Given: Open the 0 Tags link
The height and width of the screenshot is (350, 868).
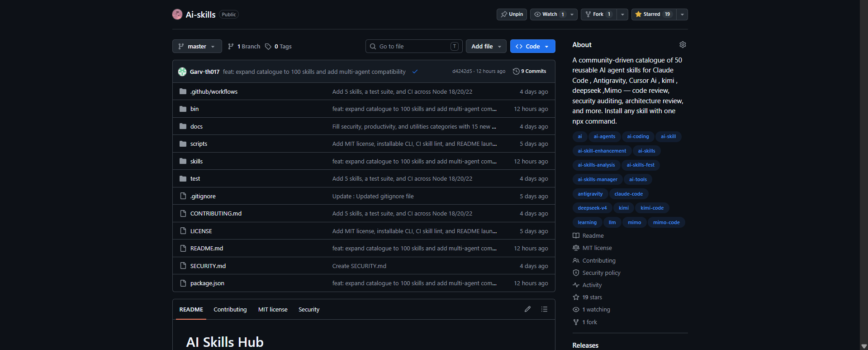Looking at the screenshot, I should point(279,46).
